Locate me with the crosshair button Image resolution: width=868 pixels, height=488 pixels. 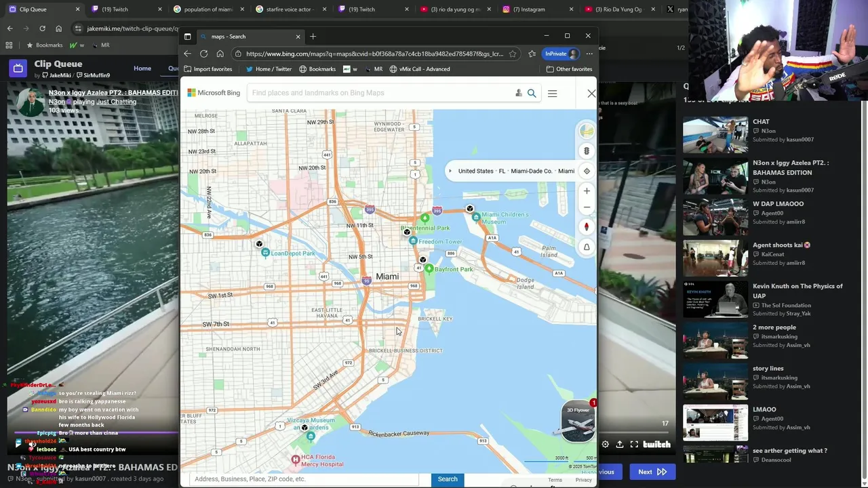(587, 171)
